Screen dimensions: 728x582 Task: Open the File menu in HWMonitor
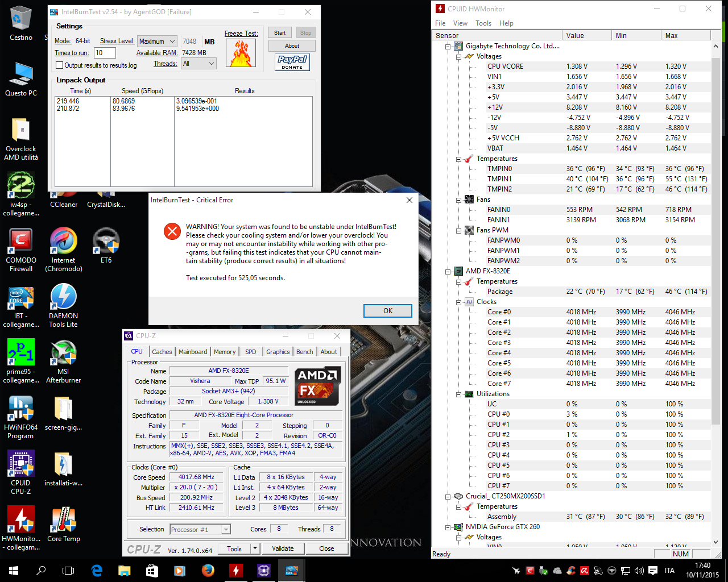pos(440,23)
